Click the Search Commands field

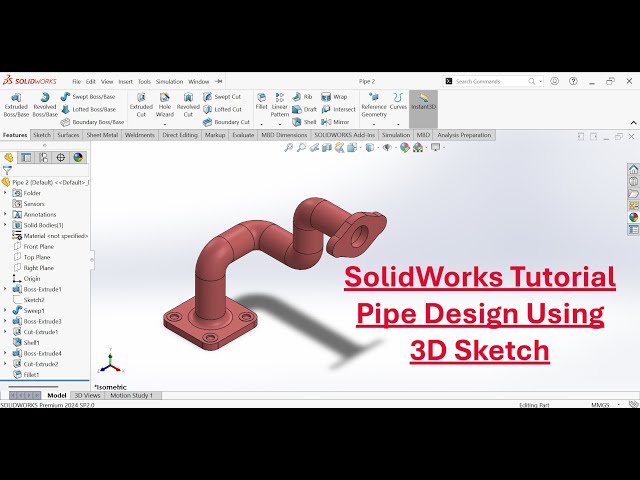tap(493, 81)
